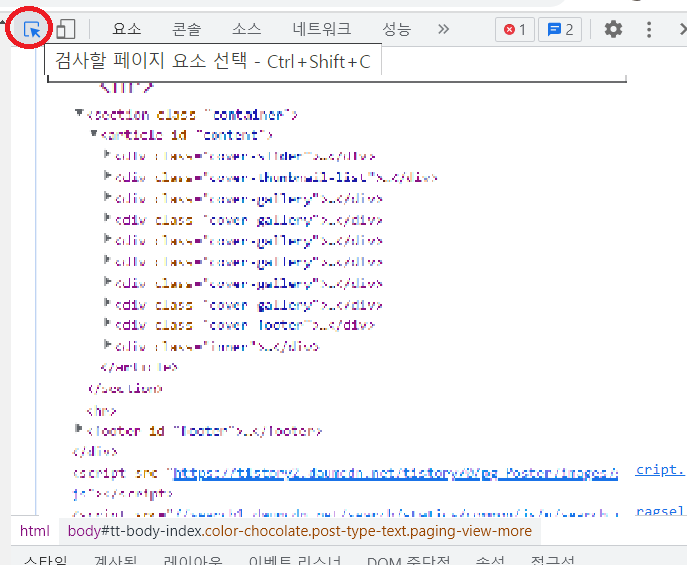Expand the cover-thumbnail-list div
687x565 pixels.
pos(107,176)
